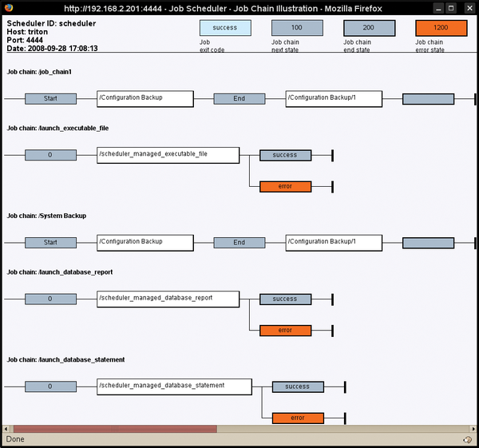Select the Start node in job_chain1
The image size is (479, 448).
pyautogui.click(x=51, y=99)
